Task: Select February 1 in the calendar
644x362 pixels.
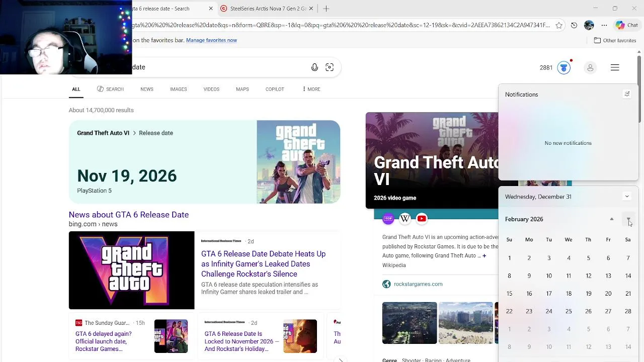Action: click(509, 258)
